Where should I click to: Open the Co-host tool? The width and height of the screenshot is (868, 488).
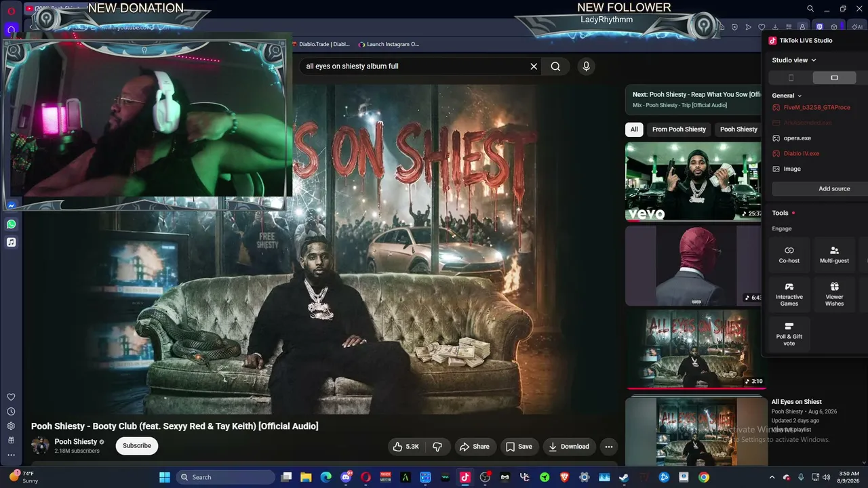(x=789, y=255)
